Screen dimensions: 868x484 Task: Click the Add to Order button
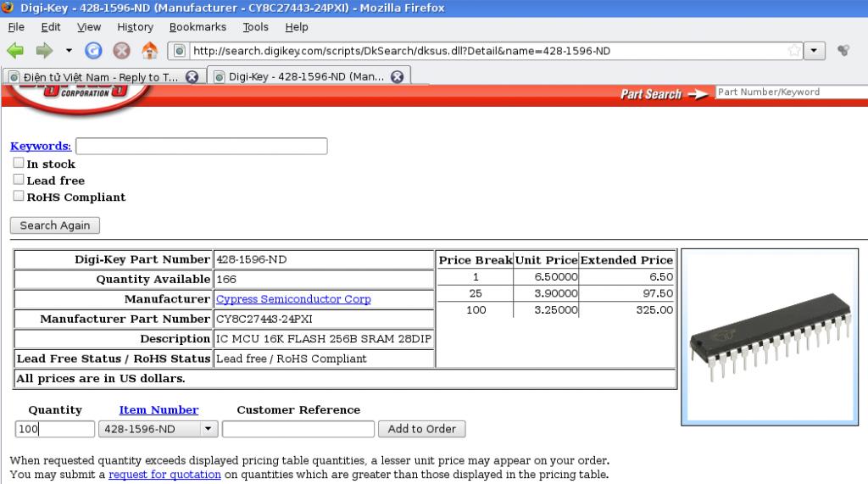click(422, 429)
